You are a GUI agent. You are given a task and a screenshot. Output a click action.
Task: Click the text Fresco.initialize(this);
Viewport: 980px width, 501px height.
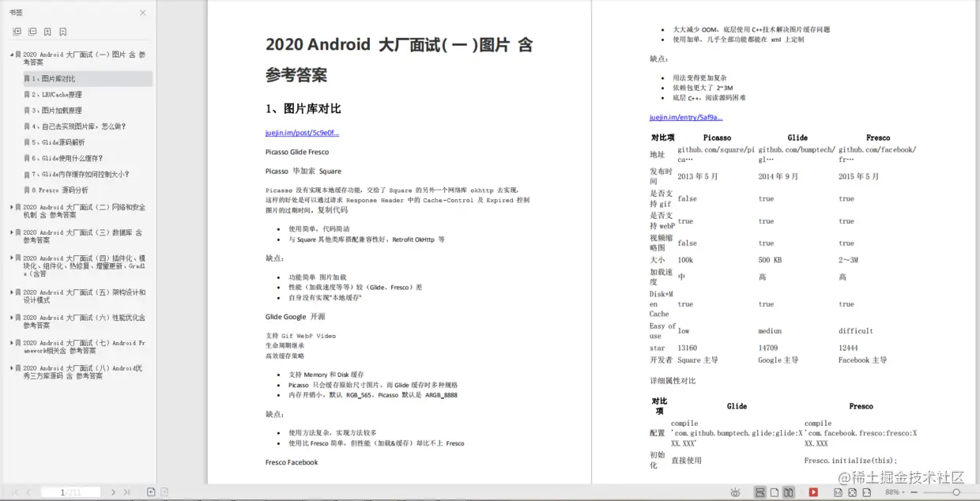[x=850, y=461]
